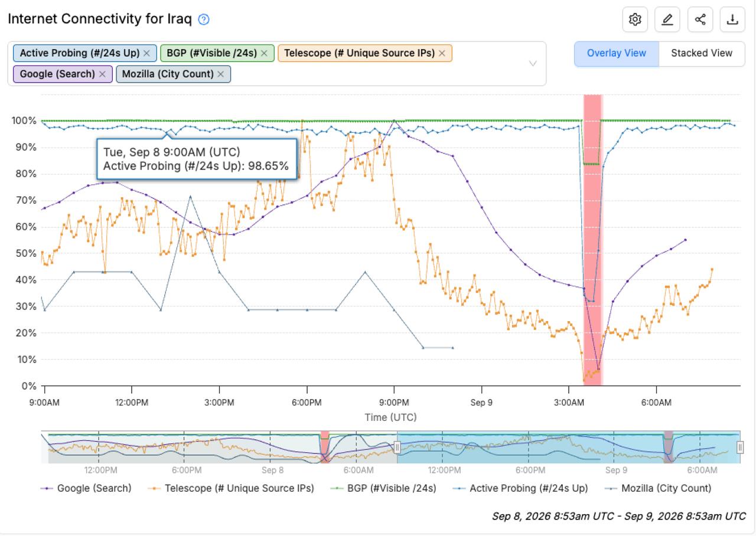
Task: Remove the Telescope source IPs tag
Action: pyautogui.click(x=442, y=53)
